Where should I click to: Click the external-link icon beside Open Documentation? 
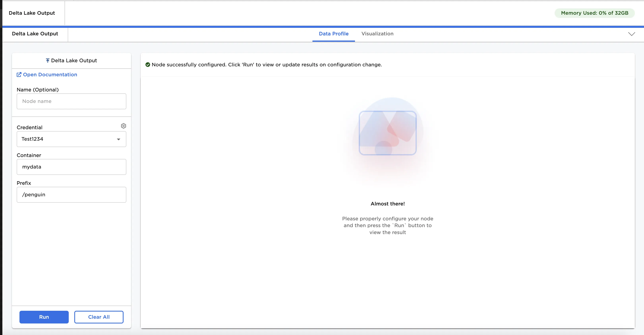(19, 75)
